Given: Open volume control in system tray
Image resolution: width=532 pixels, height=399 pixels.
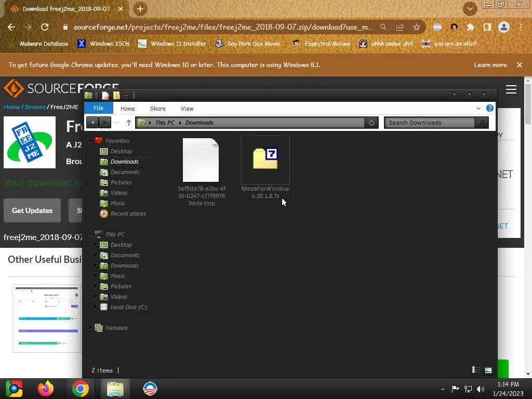Looking at the screenshot, I should [481, 389].
